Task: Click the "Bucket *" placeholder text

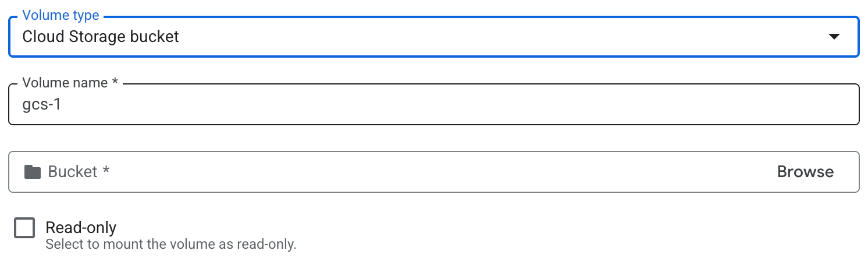Action: point(79,172)
